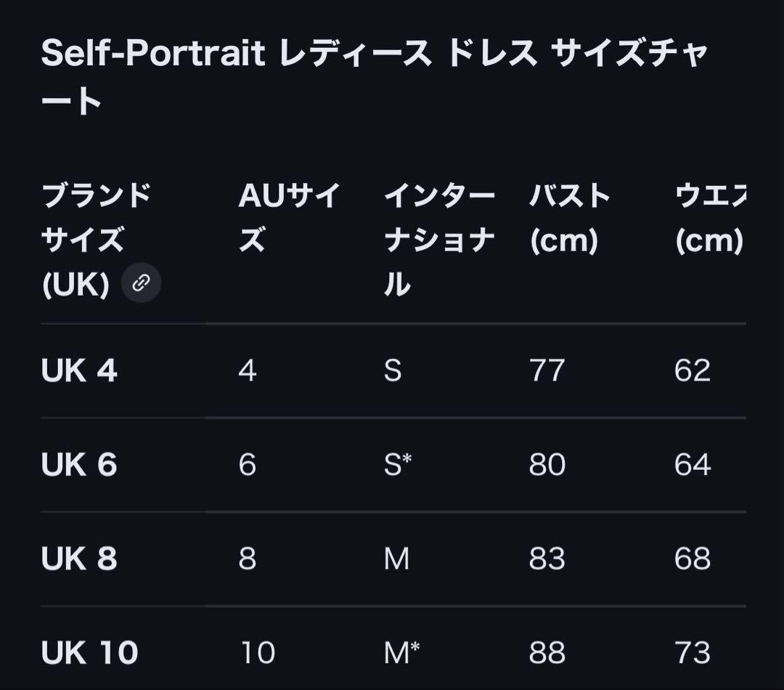Viewport: 784px width, 690px height.
Task: Click waist value 68 for UK 8
Action: point(692,559)
